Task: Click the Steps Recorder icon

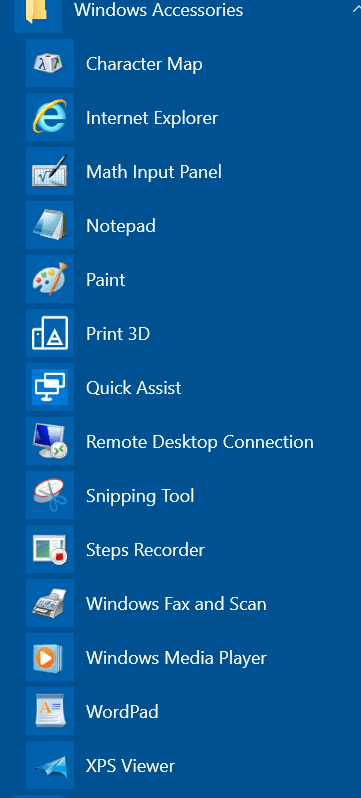Action: [50, 549]
